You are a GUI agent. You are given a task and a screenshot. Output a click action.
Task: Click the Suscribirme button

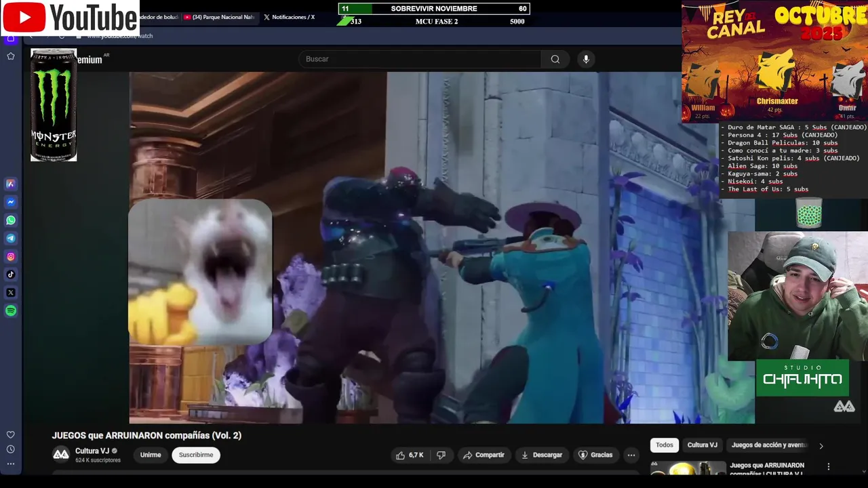tap(196, 455)
